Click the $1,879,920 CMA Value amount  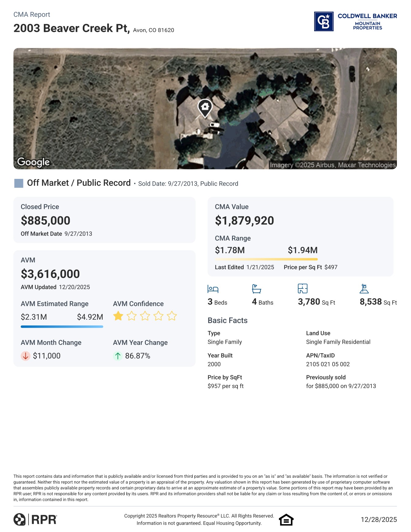pyautogui.click(x=244, y=221)
